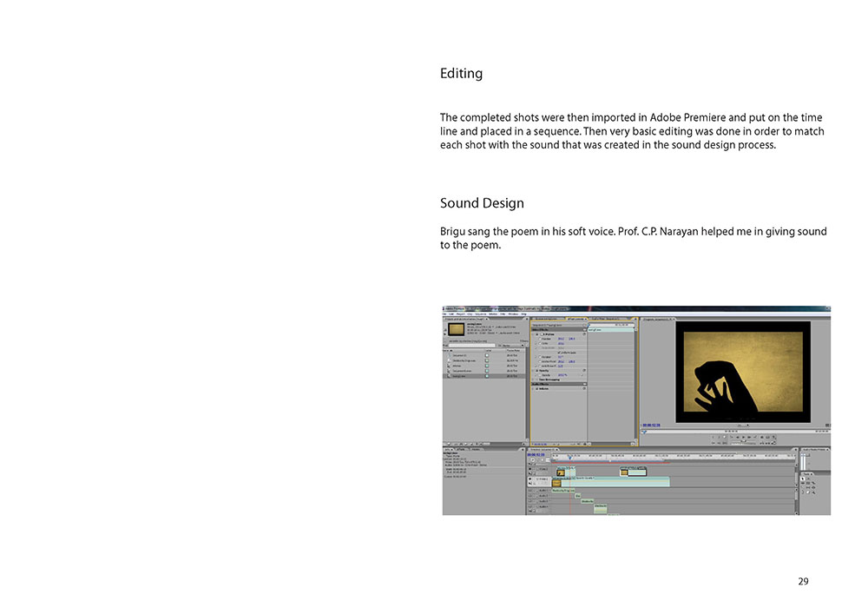
Task: Open the In: Name dropdown in Project panel
Action: point(511,346)
